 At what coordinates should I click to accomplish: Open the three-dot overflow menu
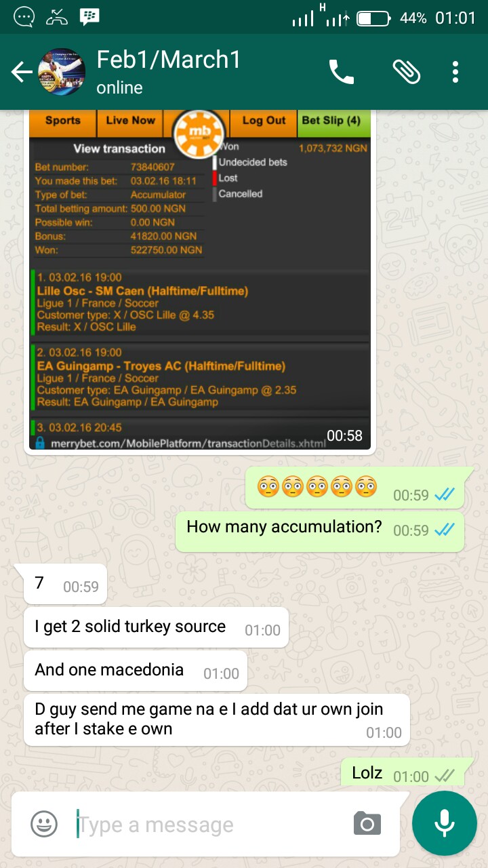(455, 72)
